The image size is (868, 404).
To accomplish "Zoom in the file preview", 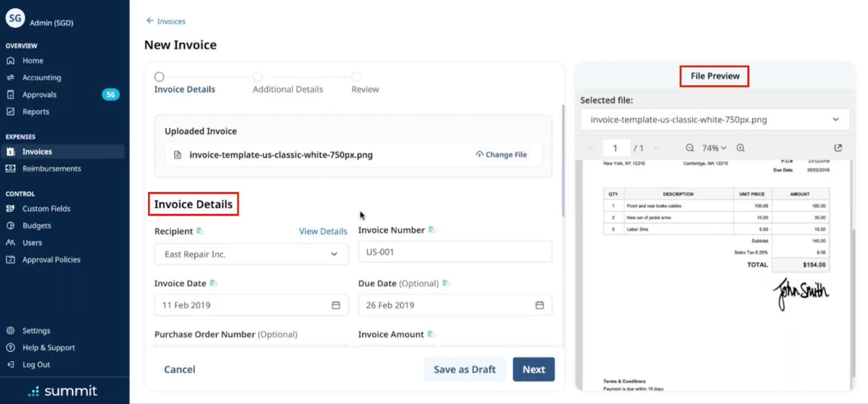I will 741,148.
